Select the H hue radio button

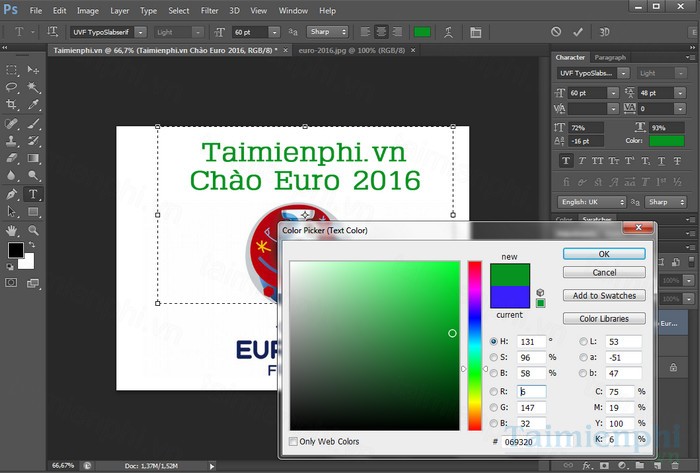pyautogui.click(x=493, y=341)
